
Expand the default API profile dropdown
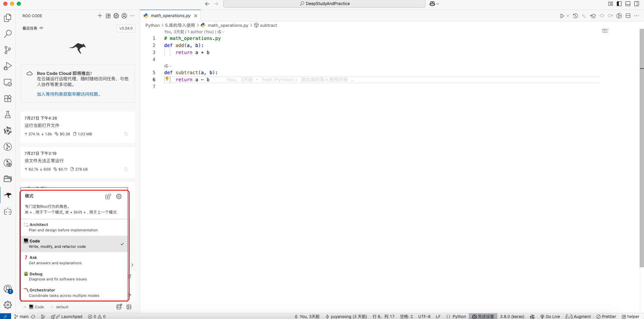pyautogui.click(x=60, y=307)
